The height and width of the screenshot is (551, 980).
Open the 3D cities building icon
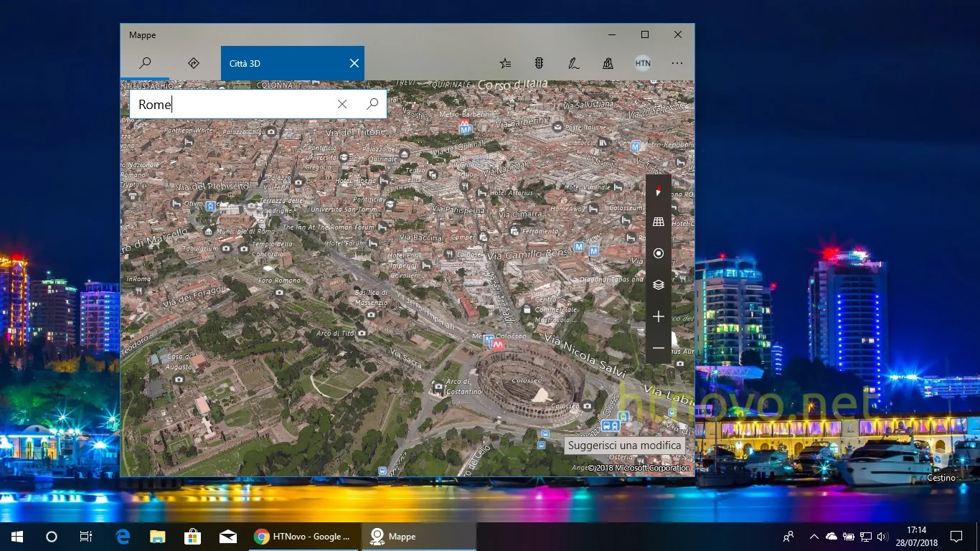tap(608, 63)
